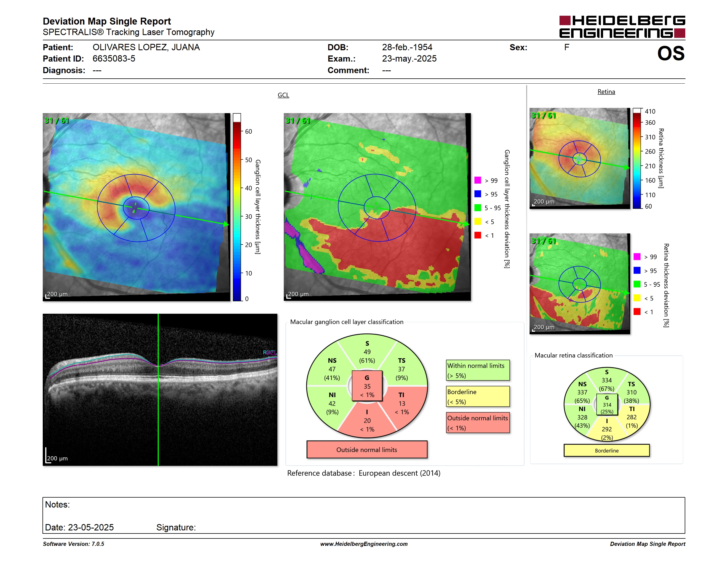
Task: Click the OCT B-scan cross-section image
Action: click(x=160, y=390)
